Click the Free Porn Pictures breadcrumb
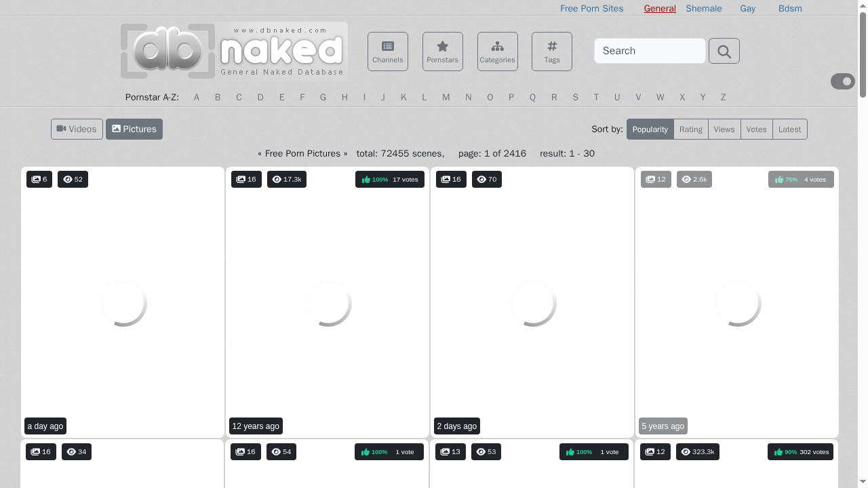The width and height of the screenshot is (868, 488). click(302, 153)
